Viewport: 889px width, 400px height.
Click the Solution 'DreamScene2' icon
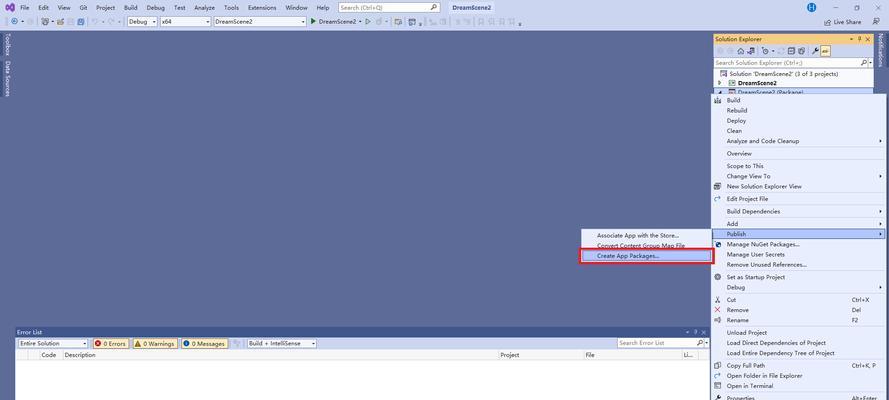click(723, 74)
